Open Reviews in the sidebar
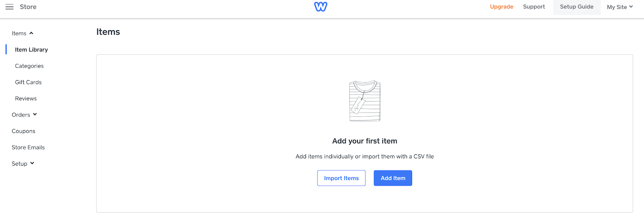 click(26, 99)
